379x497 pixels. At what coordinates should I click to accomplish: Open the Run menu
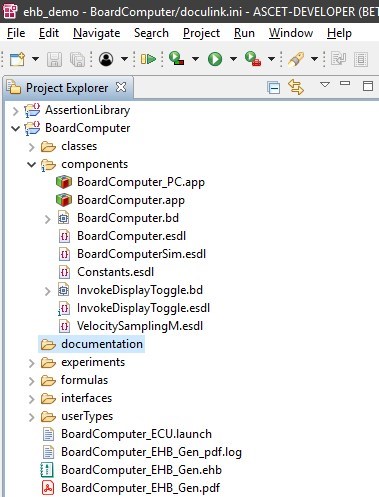[244, 33]
